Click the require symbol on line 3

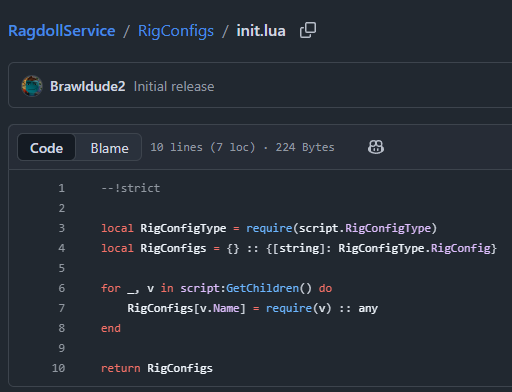269,228
